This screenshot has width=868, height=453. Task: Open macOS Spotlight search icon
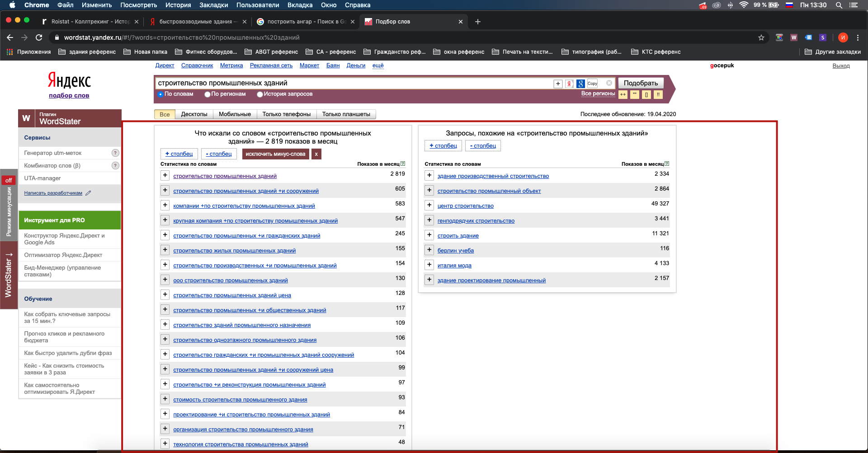pyautogui.click(x=839, y=5)
